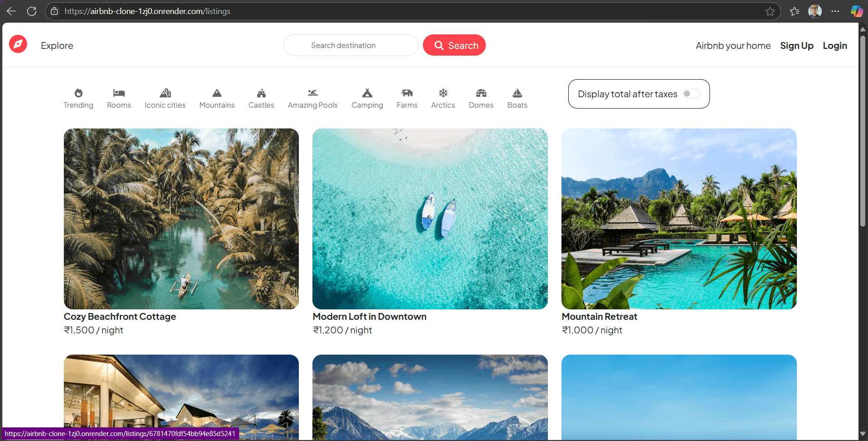Select the Amazing Pools category
Screen dimensions: 868x441
(312, 97)
